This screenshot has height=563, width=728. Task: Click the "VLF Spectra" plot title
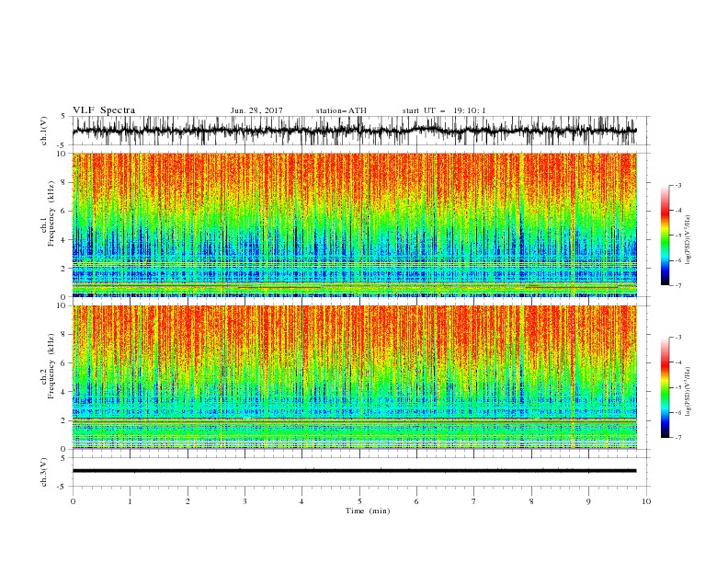point(104,110)
